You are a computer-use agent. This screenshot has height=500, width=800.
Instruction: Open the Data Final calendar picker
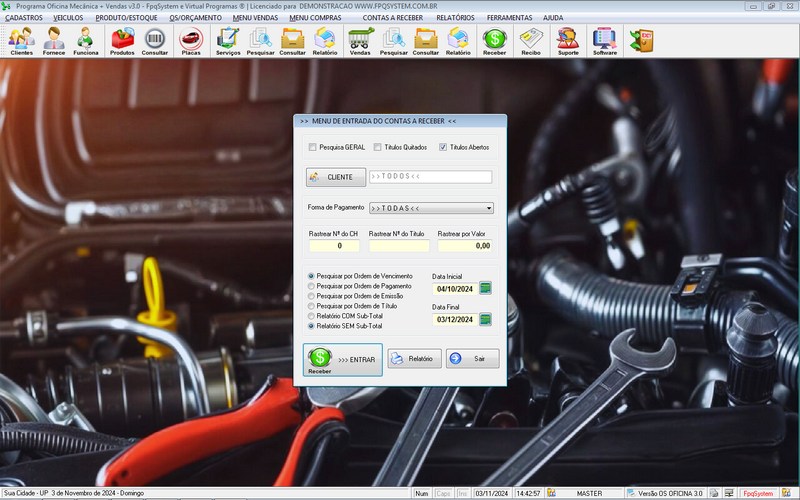point(486,320)
